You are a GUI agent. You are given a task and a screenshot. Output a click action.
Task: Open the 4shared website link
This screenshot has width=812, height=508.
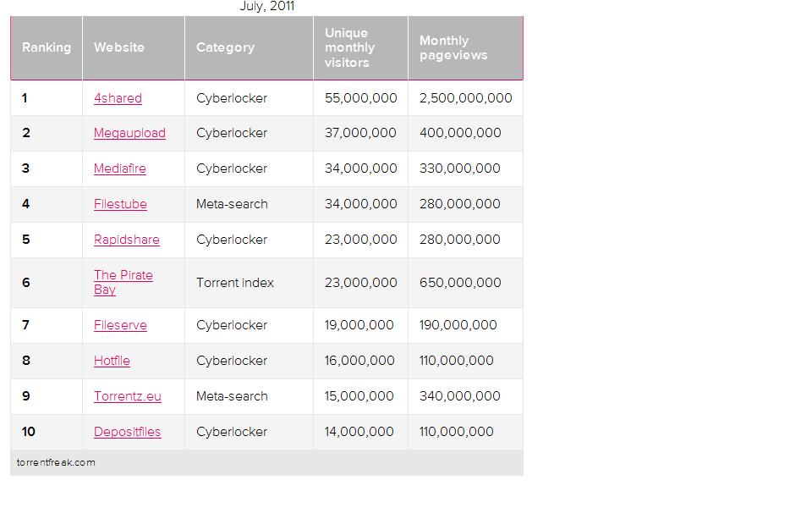[118, 98]
